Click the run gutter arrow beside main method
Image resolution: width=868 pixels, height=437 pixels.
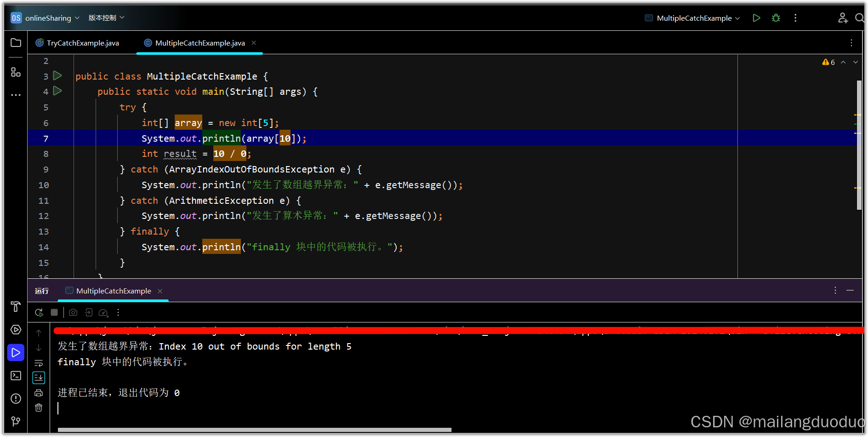click(57, 91)
